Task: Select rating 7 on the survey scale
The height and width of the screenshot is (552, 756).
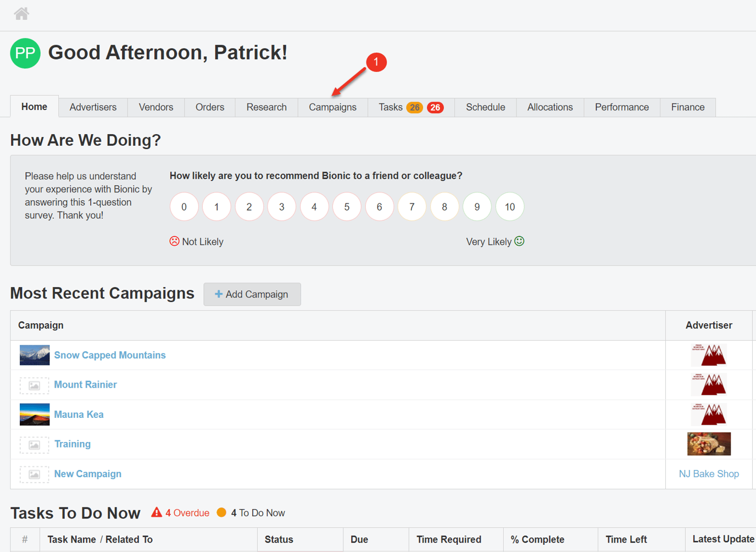Action: pyautogui.click(x=412, y=206)
